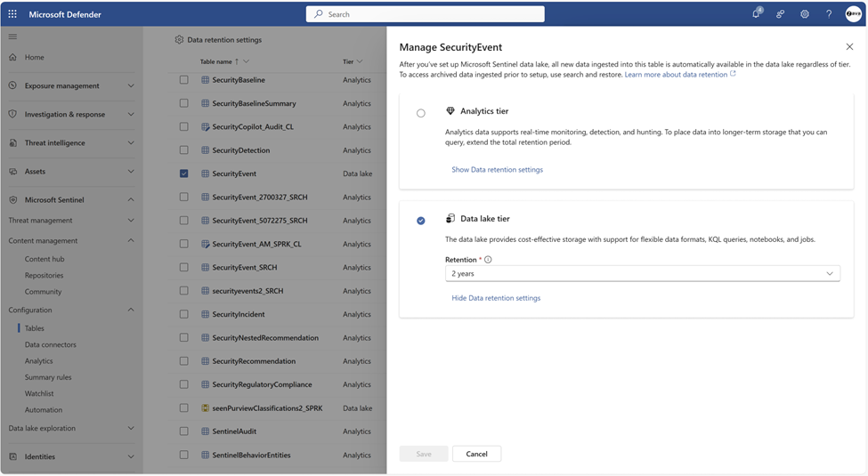Check the SecurityBaseline row checkbox
Viewport: 868px width, 476px height.
(x=183, y=80)
